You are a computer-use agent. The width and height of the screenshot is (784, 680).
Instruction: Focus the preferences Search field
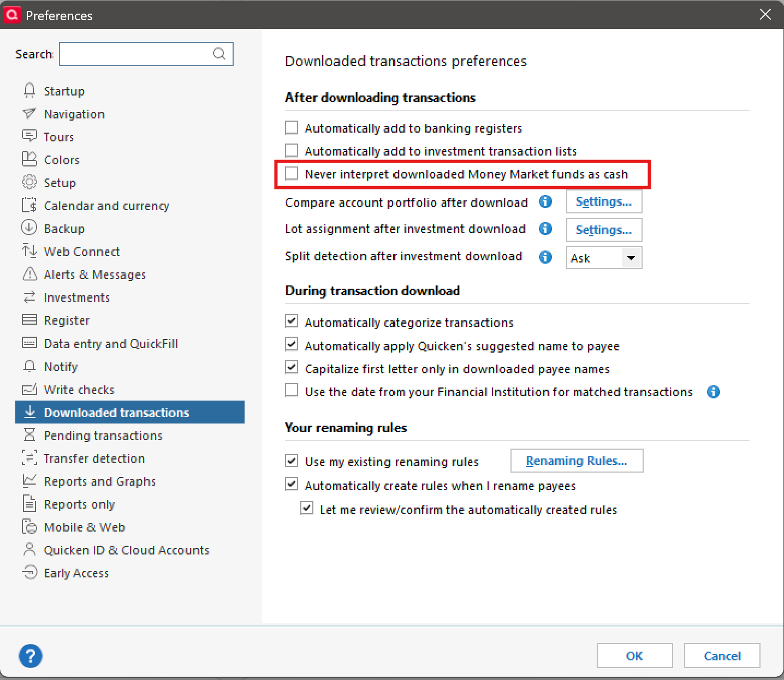click(146, 53)
